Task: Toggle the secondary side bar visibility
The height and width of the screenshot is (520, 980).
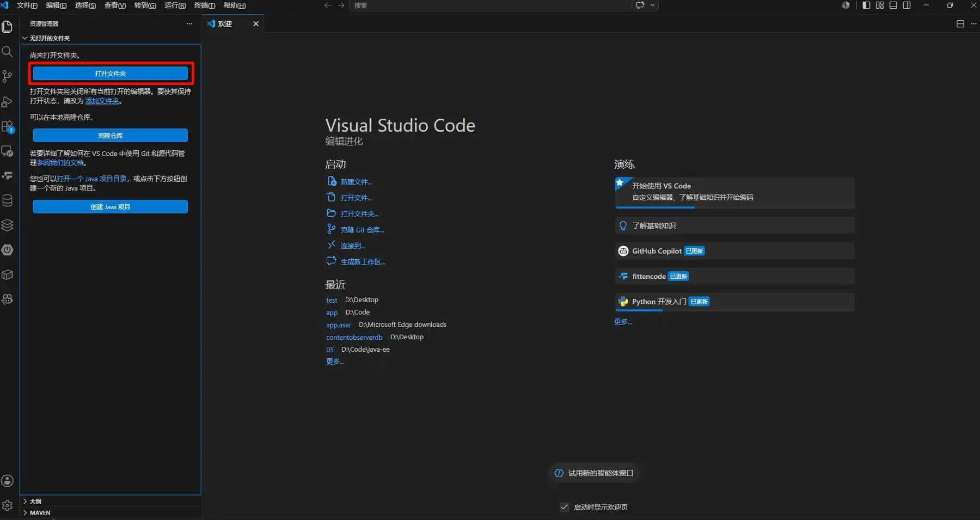Action: (x=907, y=5)
